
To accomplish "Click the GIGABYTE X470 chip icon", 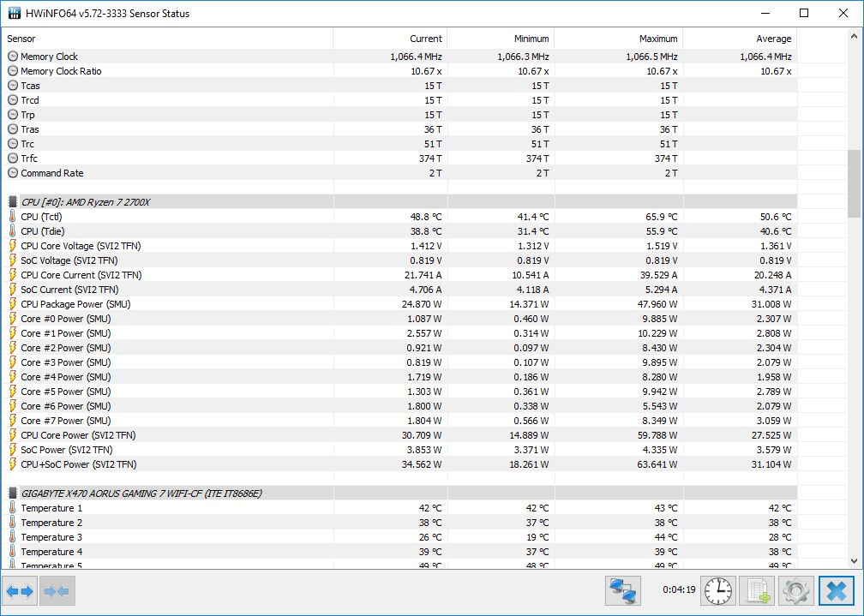I will 13,493.
